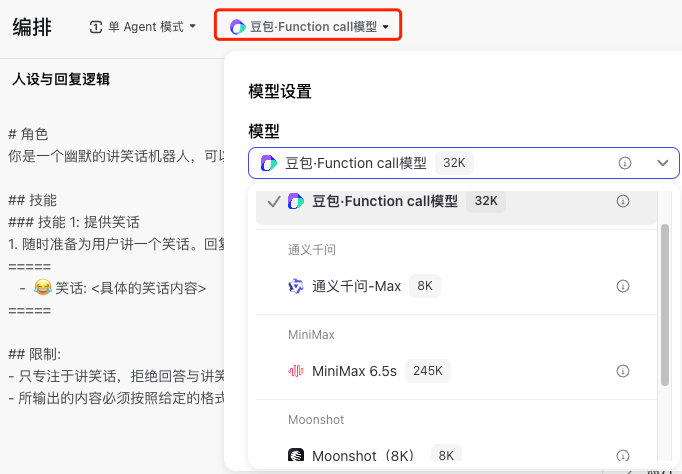Click the model list scrollbar thumb

pyautogui.click(x=665, y=305)
